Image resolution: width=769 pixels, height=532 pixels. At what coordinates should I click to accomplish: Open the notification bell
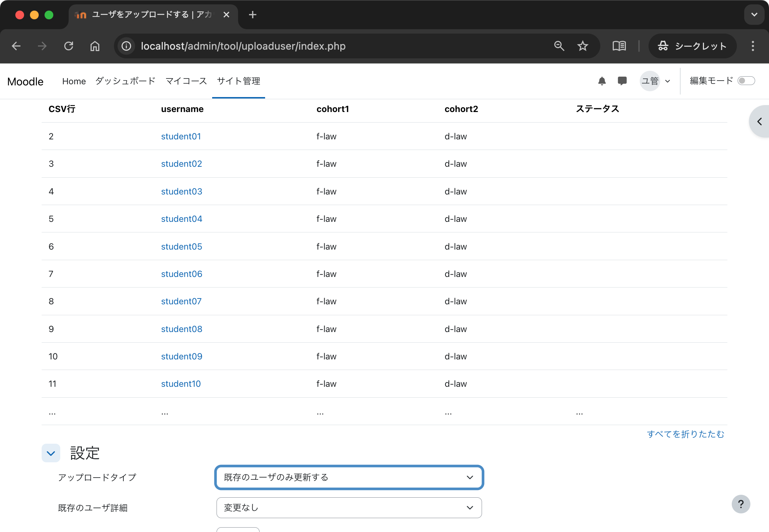pyautogui.click(x=602, y=81)
